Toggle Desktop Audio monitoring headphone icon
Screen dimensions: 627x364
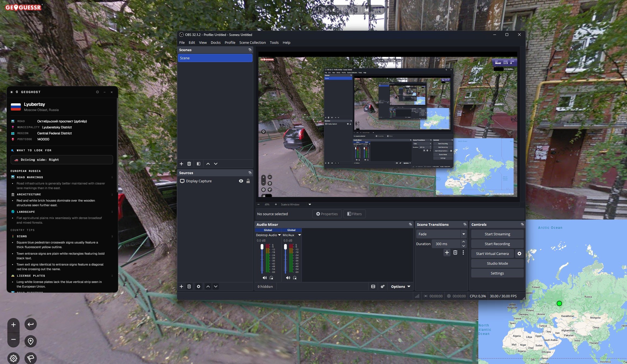point(271,278)
